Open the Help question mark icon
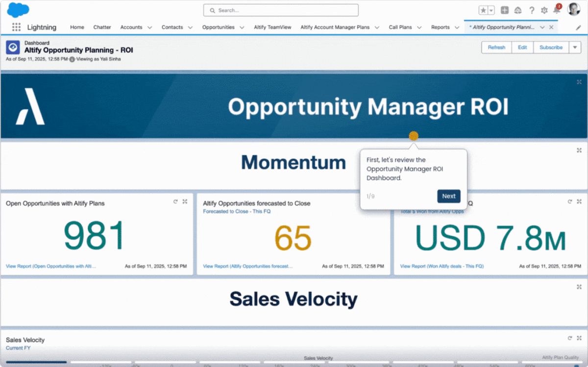Screen dimensions: 588x367 tap(532, 10)
